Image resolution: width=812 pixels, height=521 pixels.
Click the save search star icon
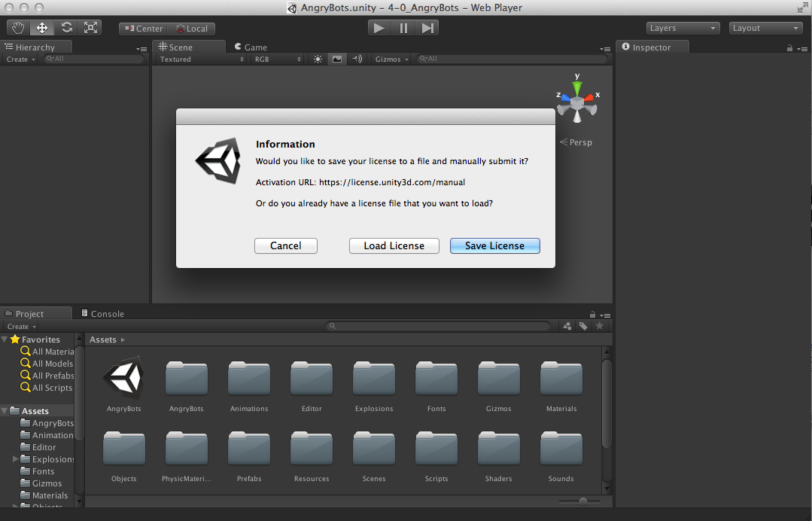point(600,326)
